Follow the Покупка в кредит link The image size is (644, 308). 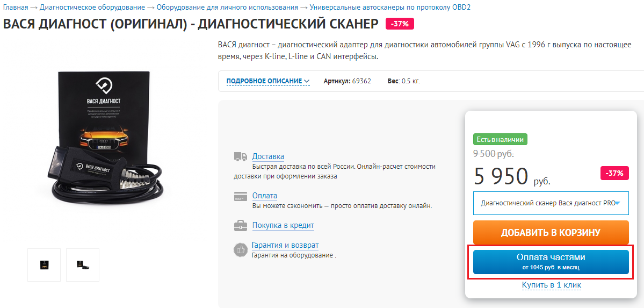pyautogui.click(x=283, y=225)
